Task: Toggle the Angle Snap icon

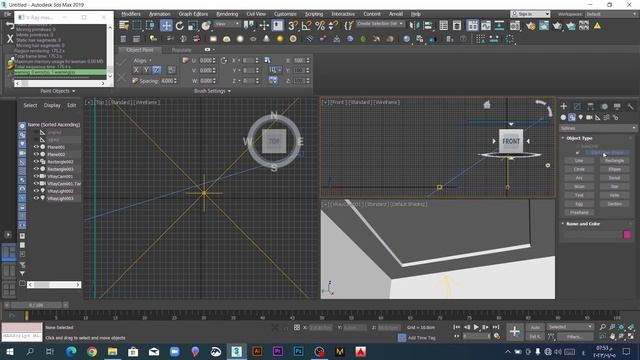Action: point(307,26)
